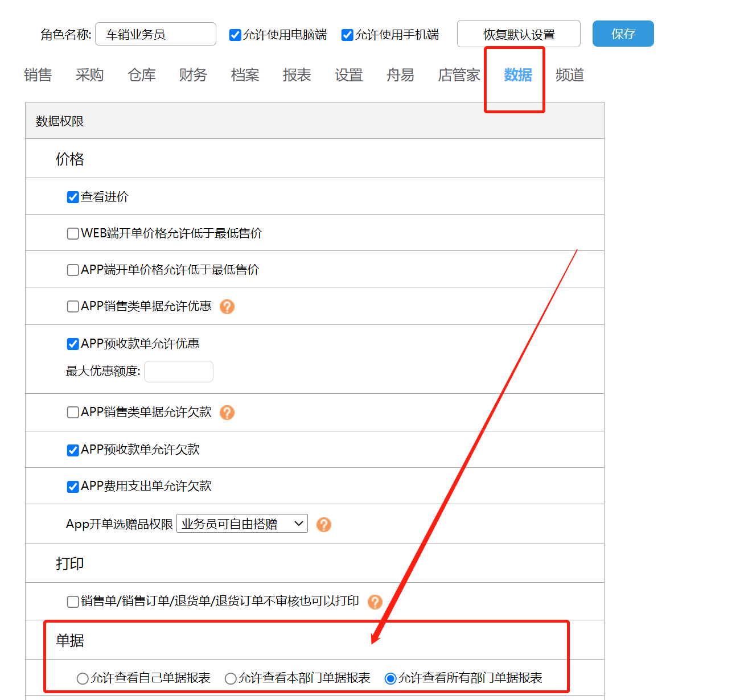Open help icon beside App开单选赠品权限 dropdown

point(324,525)
